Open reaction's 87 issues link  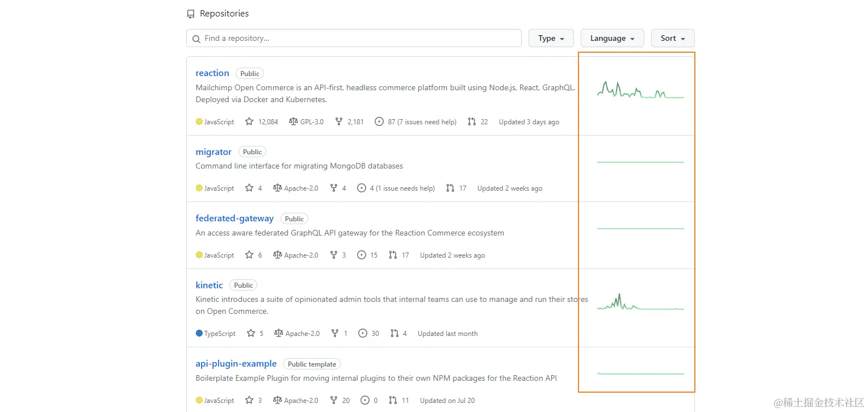[x=416, y=121]
